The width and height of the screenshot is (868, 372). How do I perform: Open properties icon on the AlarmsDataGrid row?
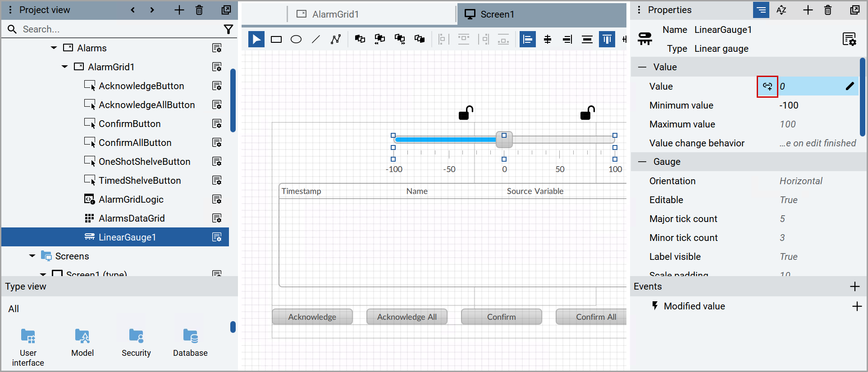pyautogui.click(x=217, y=218)
